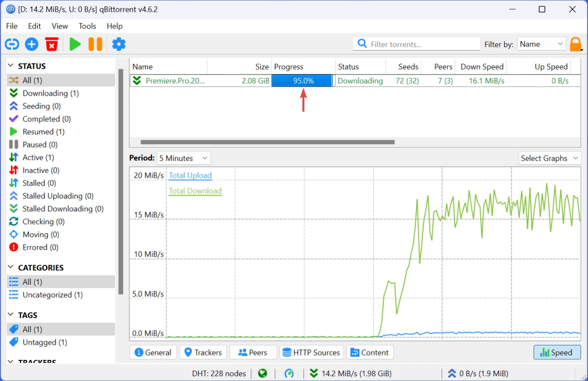The height and width of the screenshot is (381, 588).
Task: Select All (1) under TAGS
Action: click(61, 330)
